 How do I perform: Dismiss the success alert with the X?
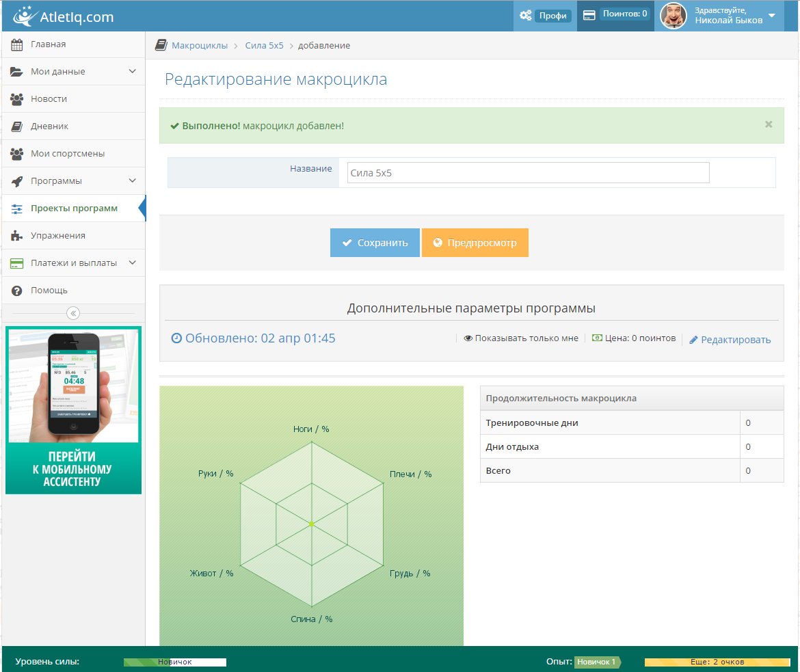coord(769,124)
